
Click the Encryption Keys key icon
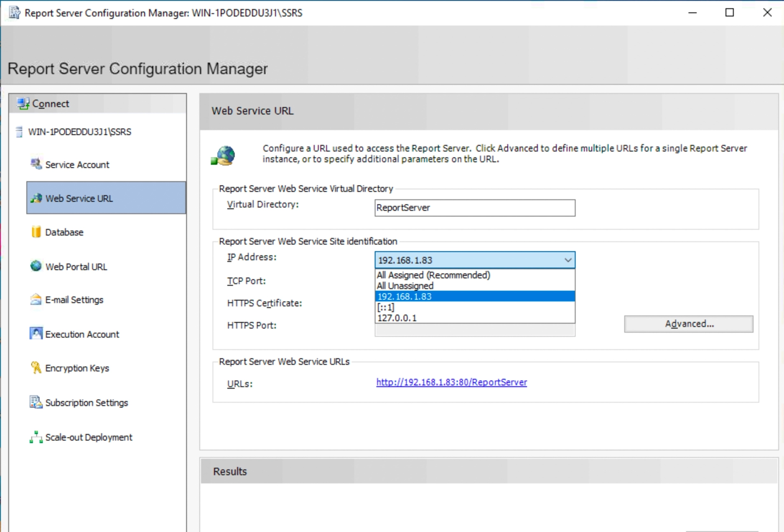tap(36, 367)
